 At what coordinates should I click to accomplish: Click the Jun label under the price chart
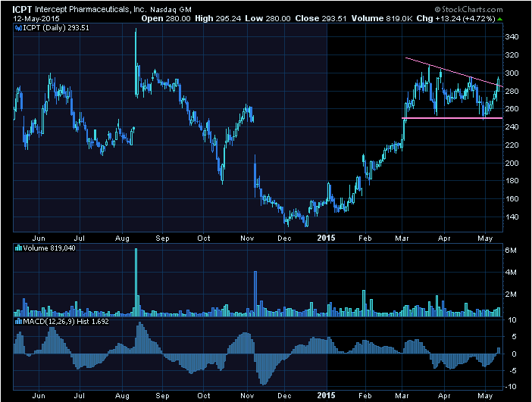click(x=39, y=238)
